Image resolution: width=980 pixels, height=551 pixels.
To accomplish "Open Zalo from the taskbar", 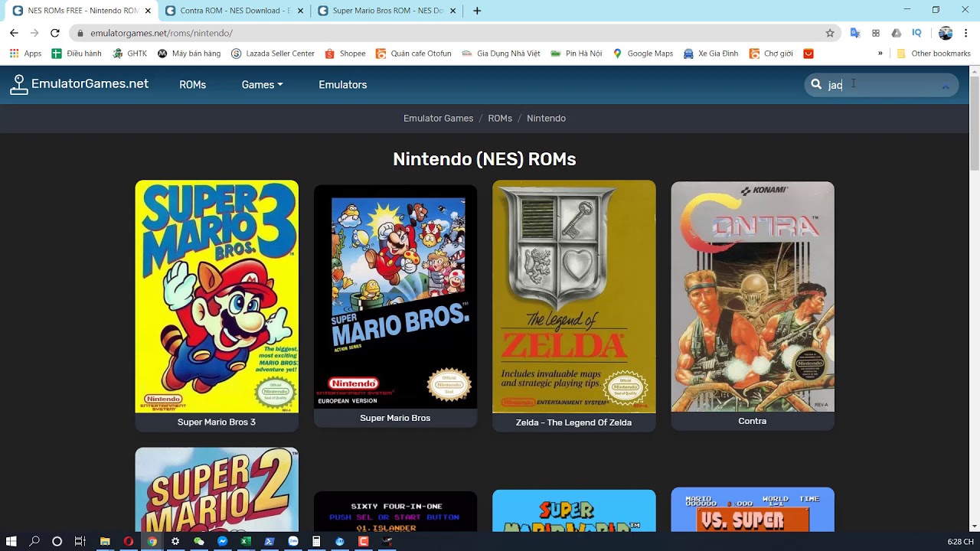I will click(293, 541).
